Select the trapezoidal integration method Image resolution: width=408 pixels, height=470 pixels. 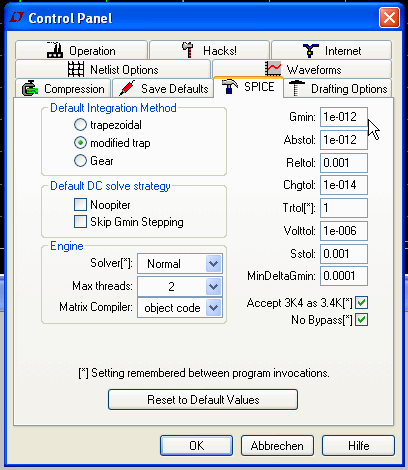[80, 125]
